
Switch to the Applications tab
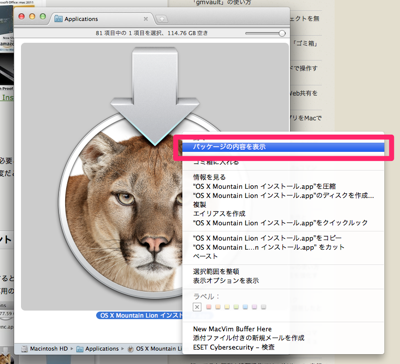tap(102, 19)
